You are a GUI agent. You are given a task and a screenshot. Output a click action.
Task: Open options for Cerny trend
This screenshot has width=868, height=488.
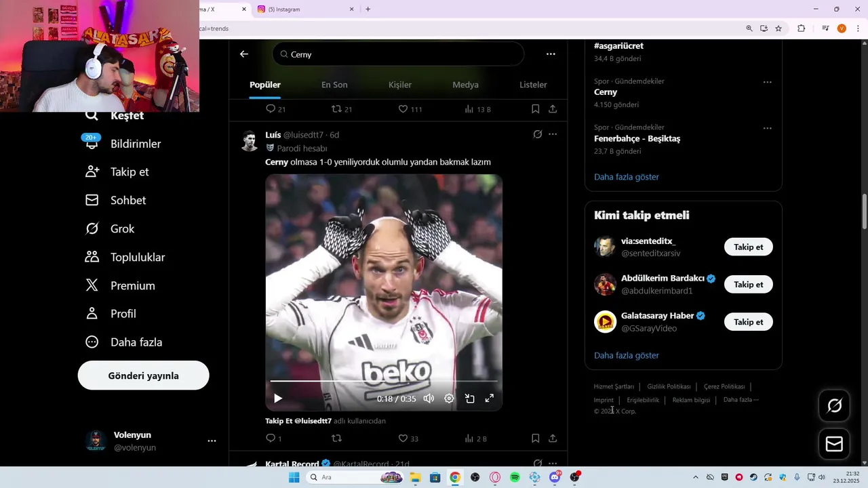(767, 82)
